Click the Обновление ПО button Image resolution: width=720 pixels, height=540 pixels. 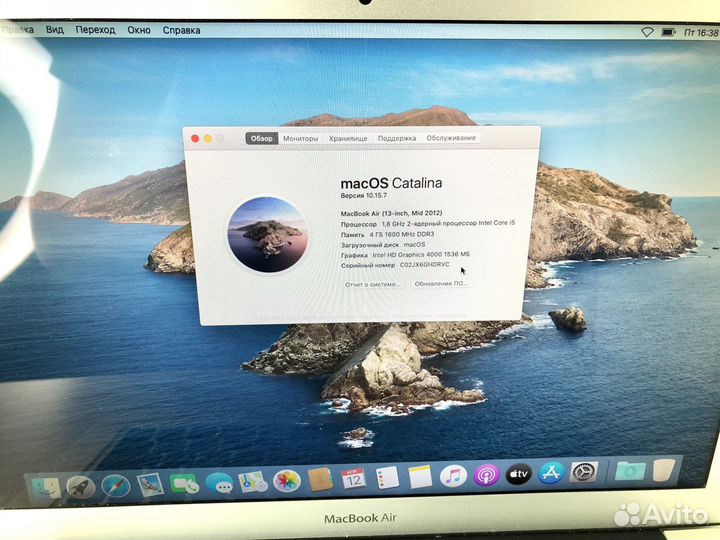point(440,284)
